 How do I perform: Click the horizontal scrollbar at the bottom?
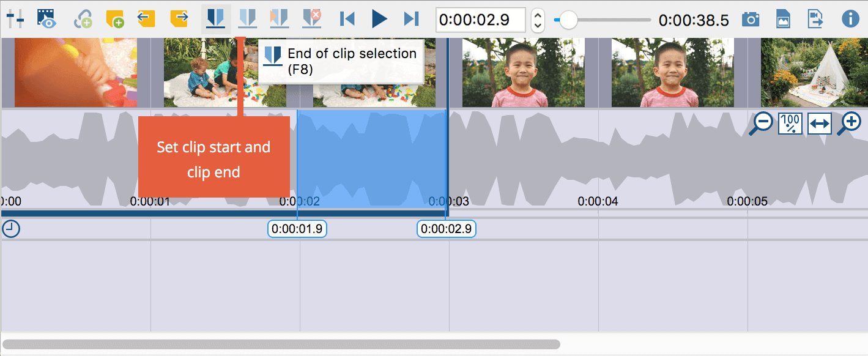(x=281, y=344)
